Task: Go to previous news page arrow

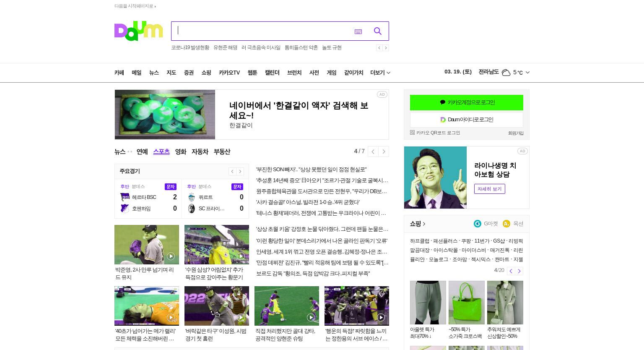Action: tap(373, 151)
